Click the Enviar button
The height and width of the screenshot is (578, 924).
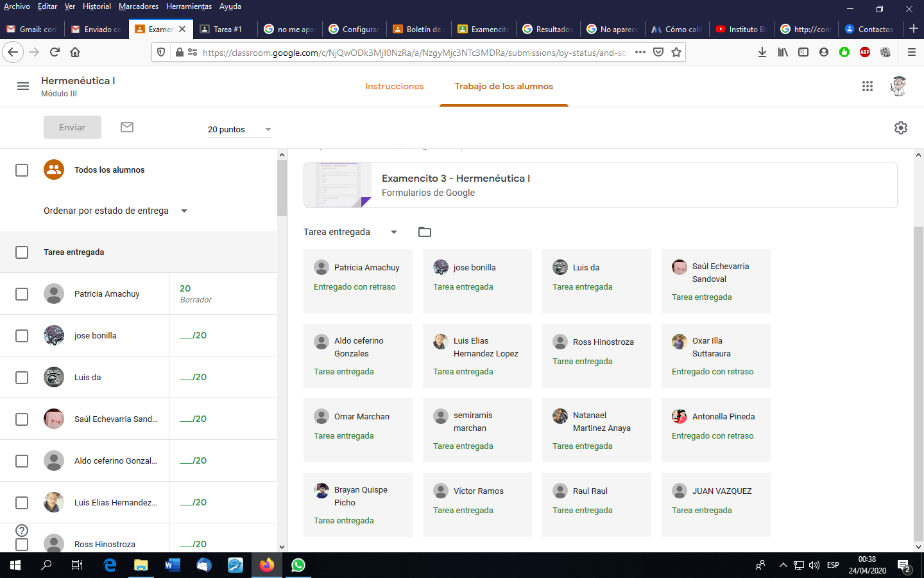pos(72,127)
